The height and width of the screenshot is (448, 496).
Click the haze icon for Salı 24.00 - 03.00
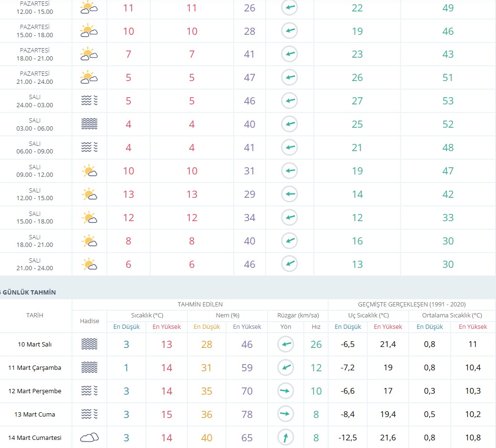[x=89, y=101]
